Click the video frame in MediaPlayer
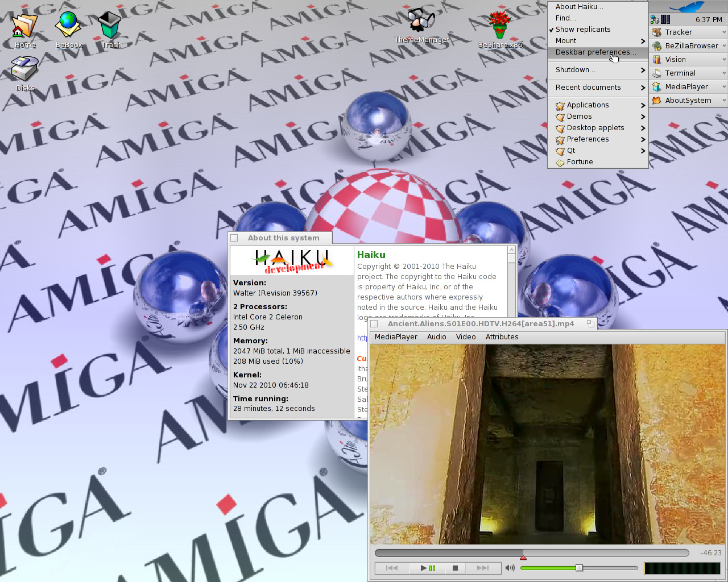 pyautogui.click(x=548, y=444)
